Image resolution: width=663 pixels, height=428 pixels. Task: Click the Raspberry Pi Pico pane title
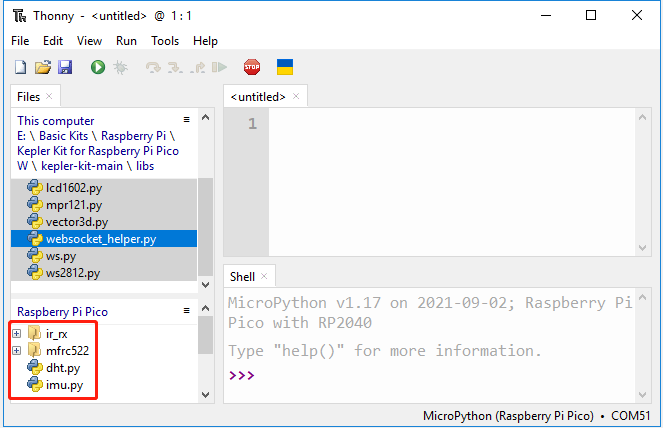point(62,312)
